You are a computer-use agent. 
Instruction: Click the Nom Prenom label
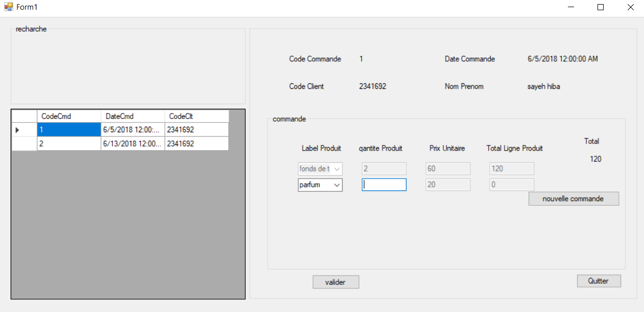pyautogui.click(x=464, y=86)
